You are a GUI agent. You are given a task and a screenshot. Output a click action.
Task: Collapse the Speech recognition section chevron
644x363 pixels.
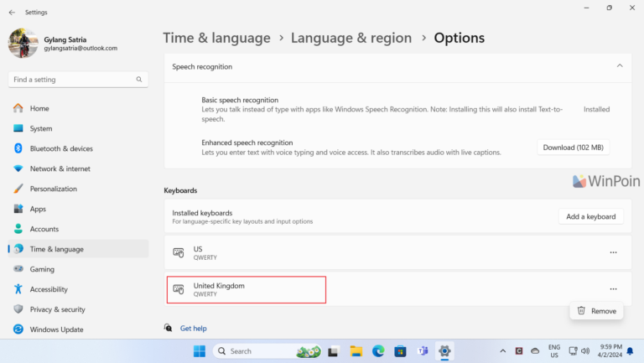click(x=620, y=66)
